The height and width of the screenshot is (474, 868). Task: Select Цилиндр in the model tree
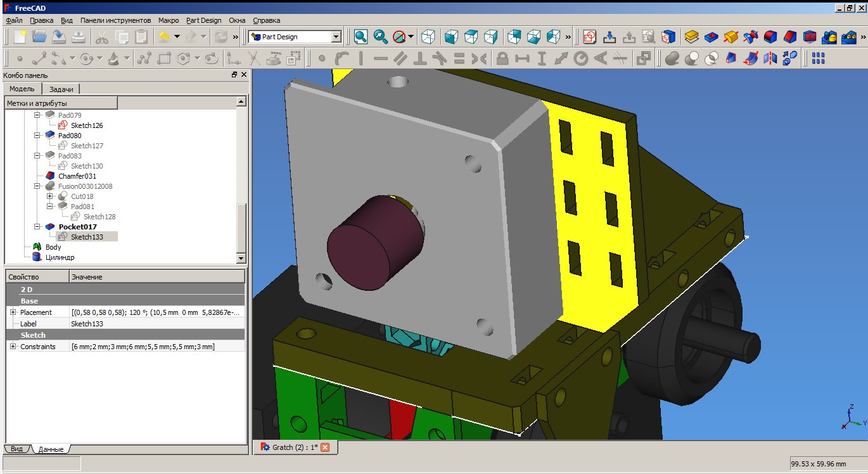point(60,257)
